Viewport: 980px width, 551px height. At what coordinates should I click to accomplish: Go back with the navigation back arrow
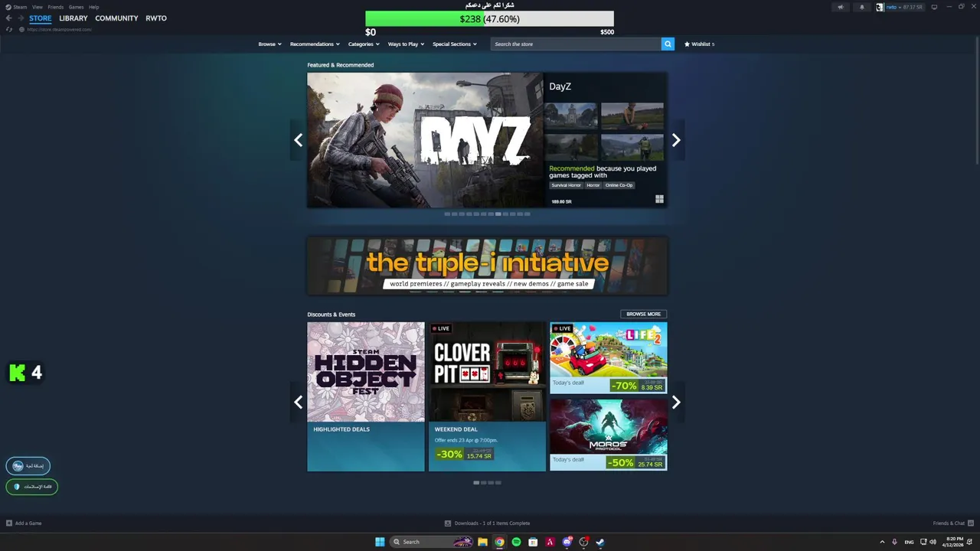(x=8, y=18)
